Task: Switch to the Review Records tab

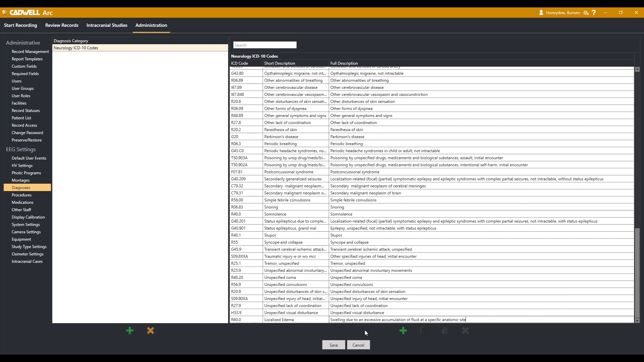Action: pyautogui.click(x=62, y=25)
